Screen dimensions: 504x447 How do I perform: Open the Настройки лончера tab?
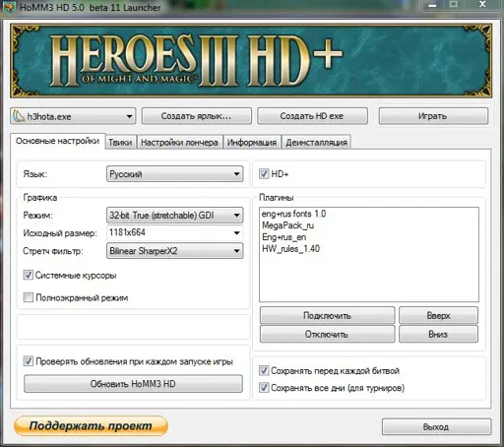[179, 143]
